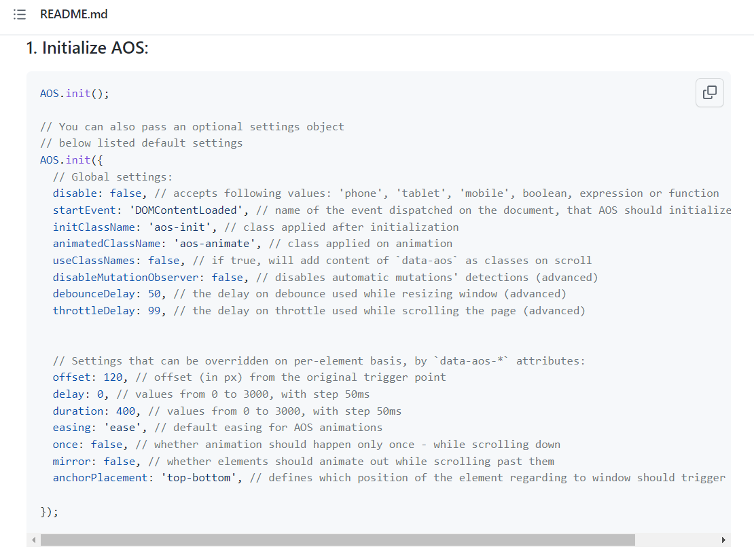This screenshot has width=754, height=560.
Task: Click the '// Global settings:' comment
Action: (x=113, y=177)
